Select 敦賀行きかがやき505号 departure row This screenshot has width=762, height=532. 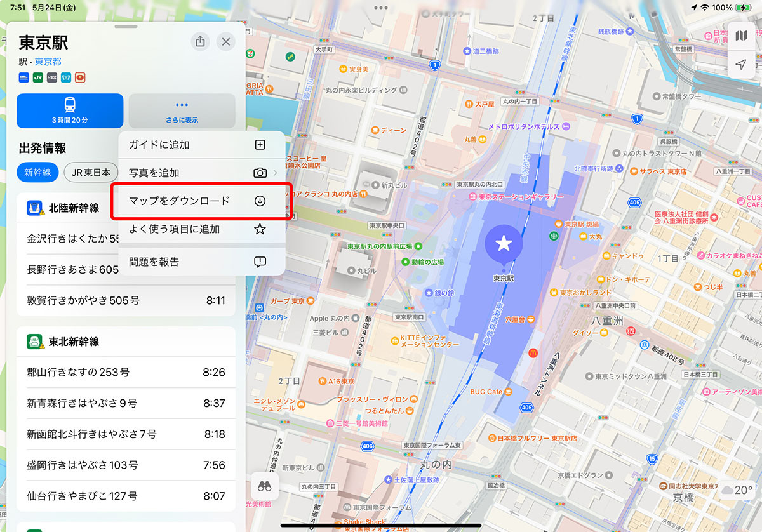coord(126,300)
